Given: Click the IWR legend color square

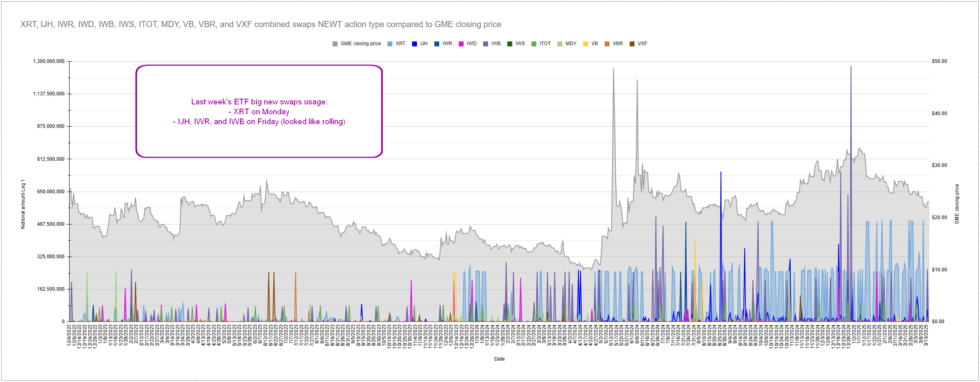Looking at the screenshot, I should (x=438, y=43).
